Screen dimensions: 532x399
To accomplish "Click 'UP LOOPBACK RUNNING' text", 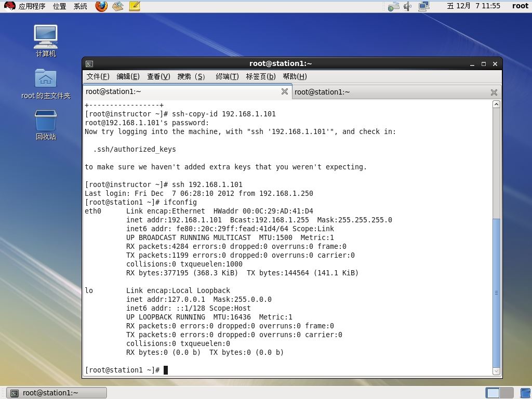I will point(166,317).
